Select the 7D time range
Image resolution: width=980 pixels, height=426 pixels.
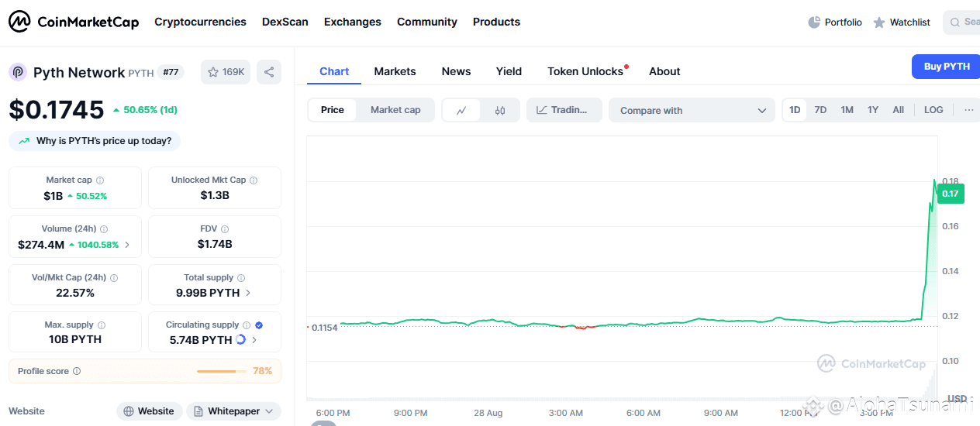820,110
